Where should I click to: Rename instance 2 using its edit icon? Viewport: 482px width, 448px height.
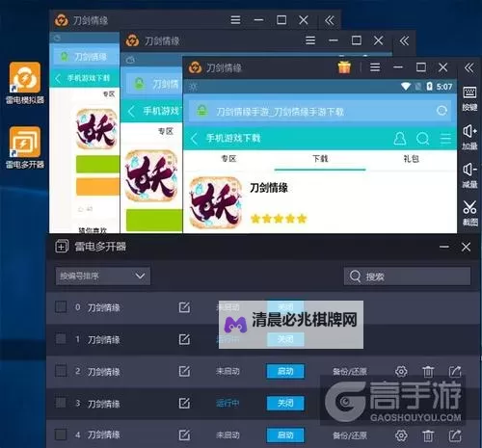point(184,371)
